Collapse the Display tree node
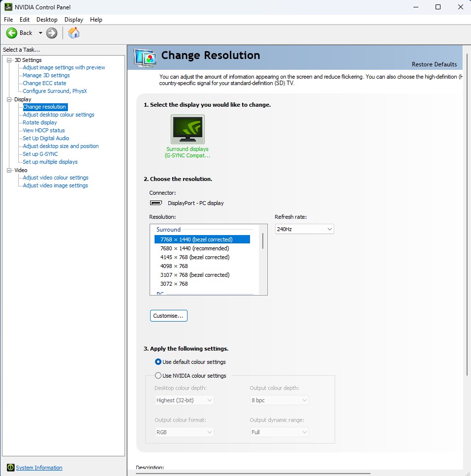471x476 pixels. [9, 99]
